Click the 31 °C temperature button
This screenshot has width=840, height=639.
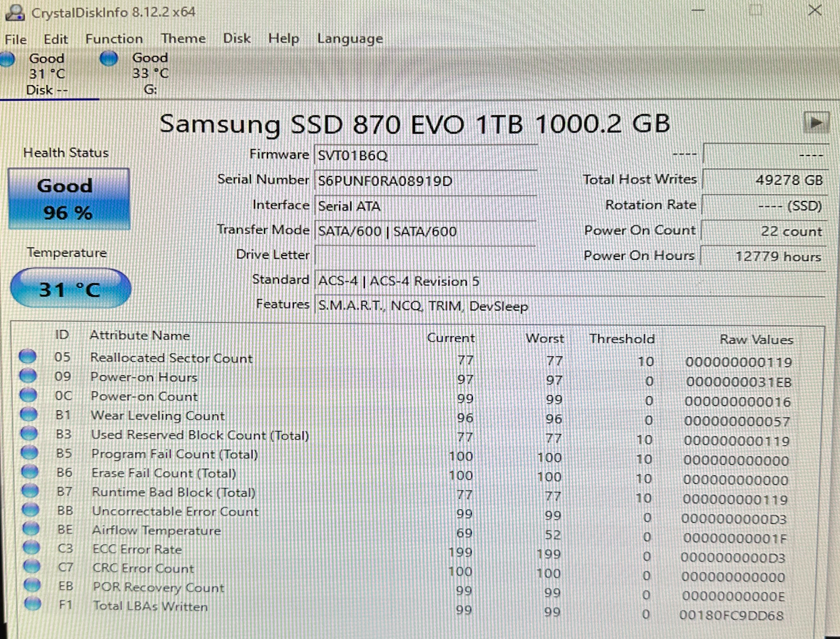click(x=71, y=288)
